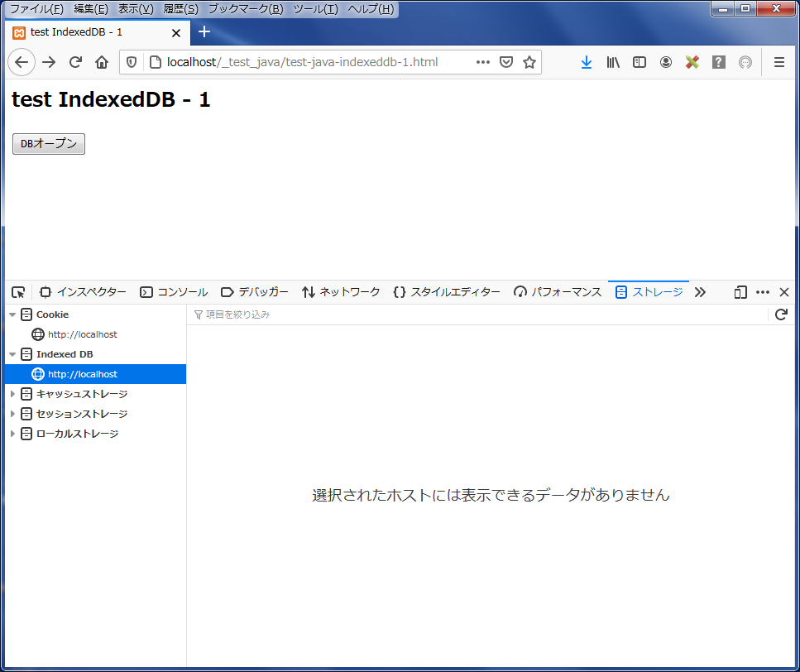Go back to the previous page
This screenshot has height=672, width=800.
(x=22, y=62)
